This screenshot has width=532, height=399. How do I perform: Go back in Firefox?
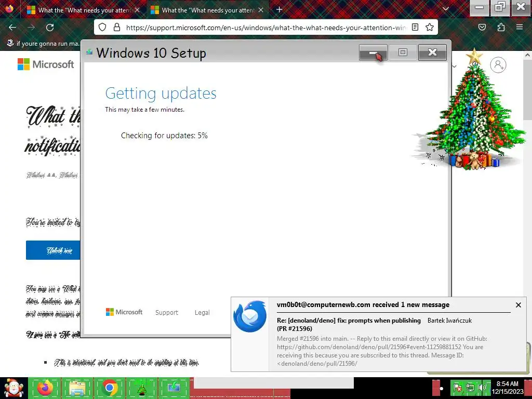[x=12, y=28]
